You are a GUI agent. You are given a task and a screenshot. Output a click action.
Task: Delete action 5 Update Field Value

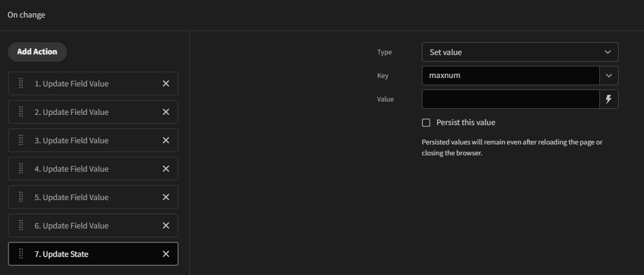point(166,197)
